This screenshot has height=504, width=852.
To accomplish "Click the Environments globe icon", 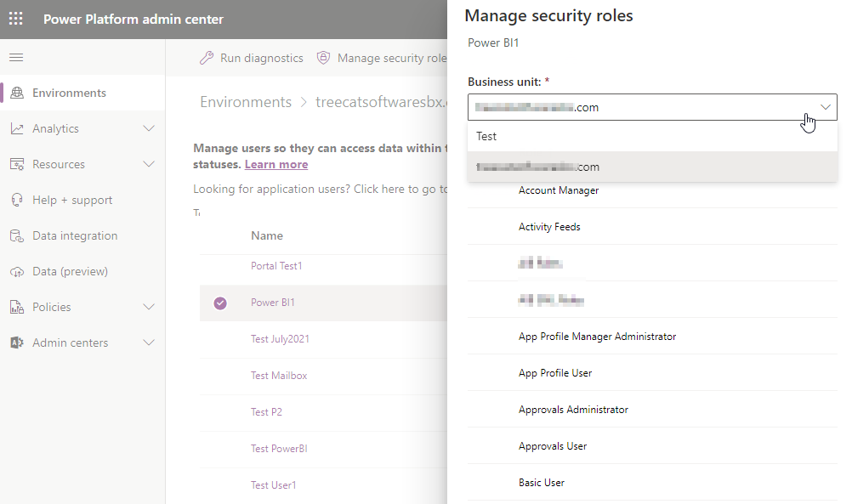I will click(x=17, y=93).
